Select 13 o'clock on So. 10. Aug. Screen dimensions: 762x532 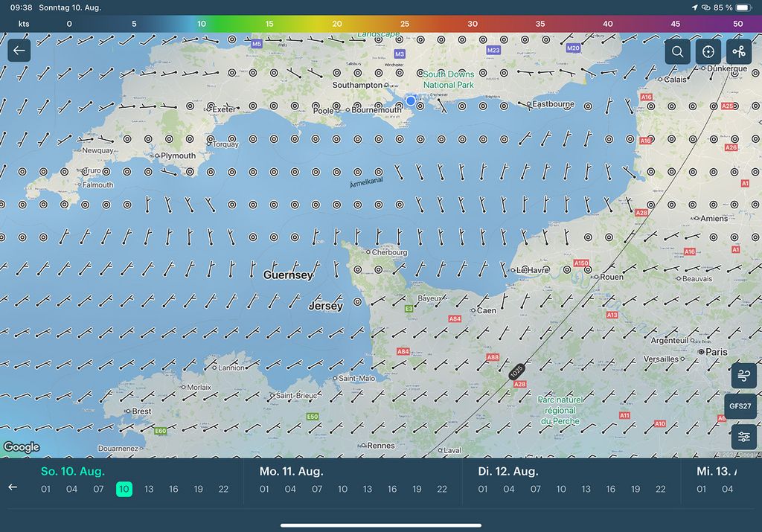pos(149,489)
